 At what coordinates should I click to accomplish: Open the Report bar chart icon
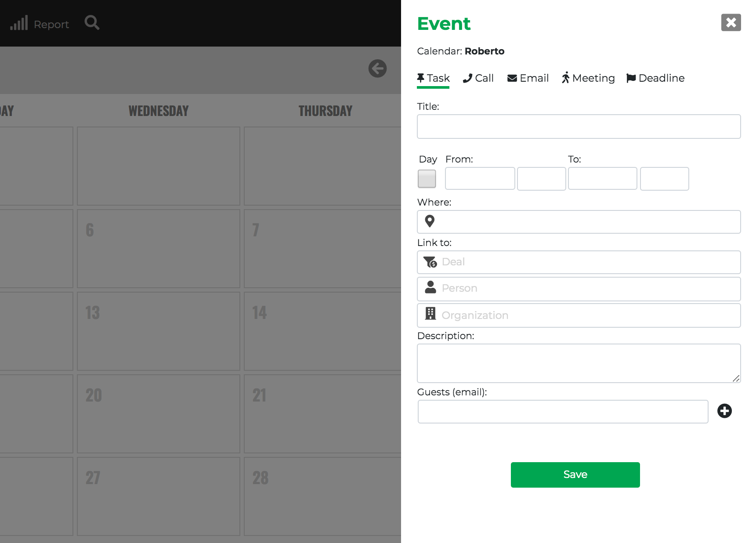tap(19, 23)
